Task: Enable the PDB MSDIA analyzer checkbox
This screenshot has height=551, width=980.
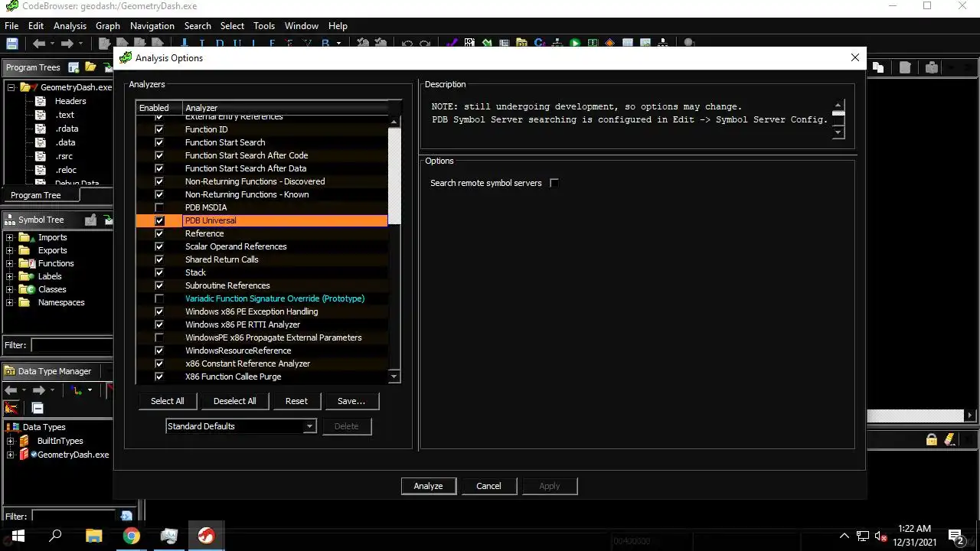Action: coord(159,207)
